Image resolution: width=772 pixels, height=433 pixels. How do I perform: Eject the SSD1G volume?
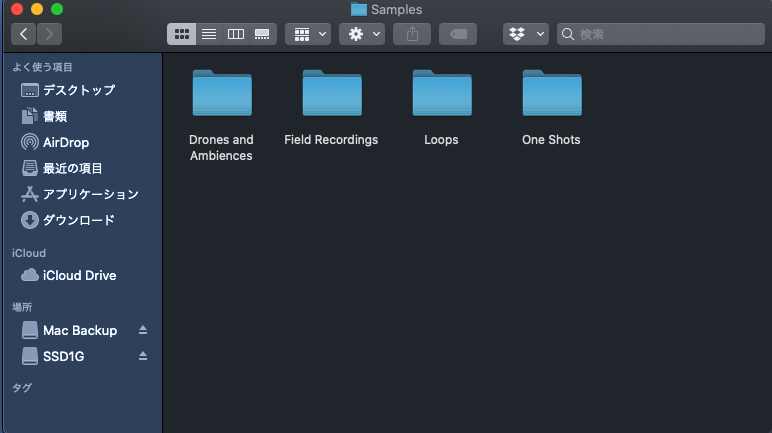pos(143,356)
